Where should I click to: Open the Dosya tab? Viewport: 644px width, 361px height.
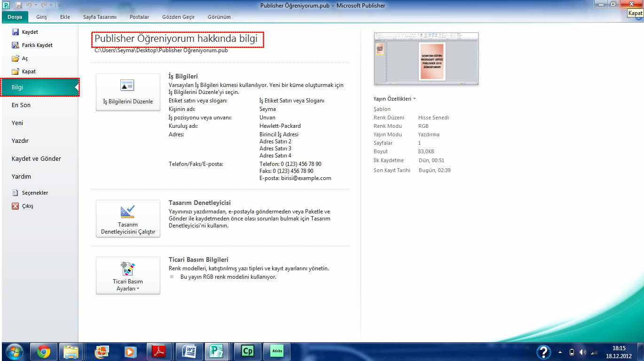click(15, 17)
